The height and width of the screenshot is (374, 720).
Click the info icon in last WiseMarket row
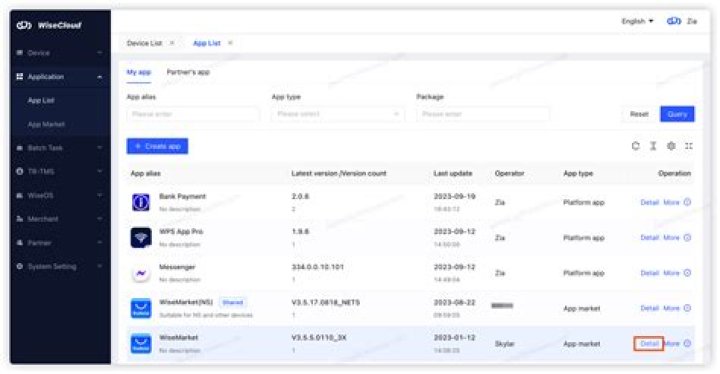(x=687, y=343)
